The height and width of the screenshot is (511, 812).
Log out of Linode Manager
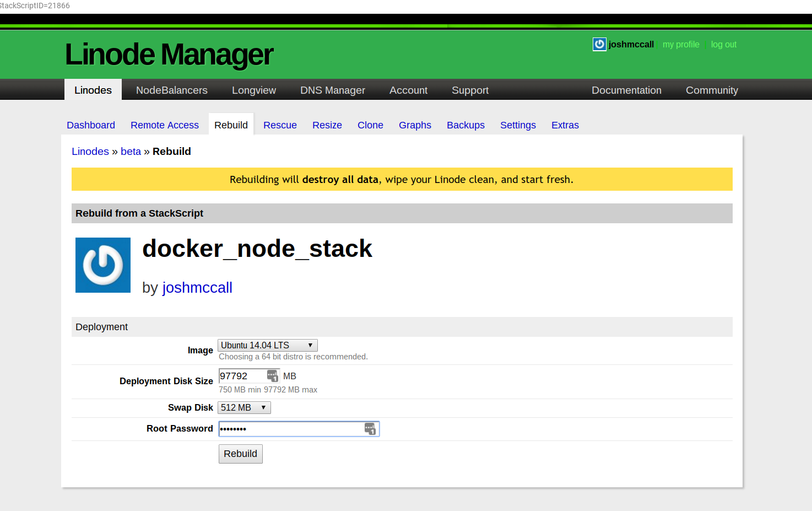pos(723,44)
